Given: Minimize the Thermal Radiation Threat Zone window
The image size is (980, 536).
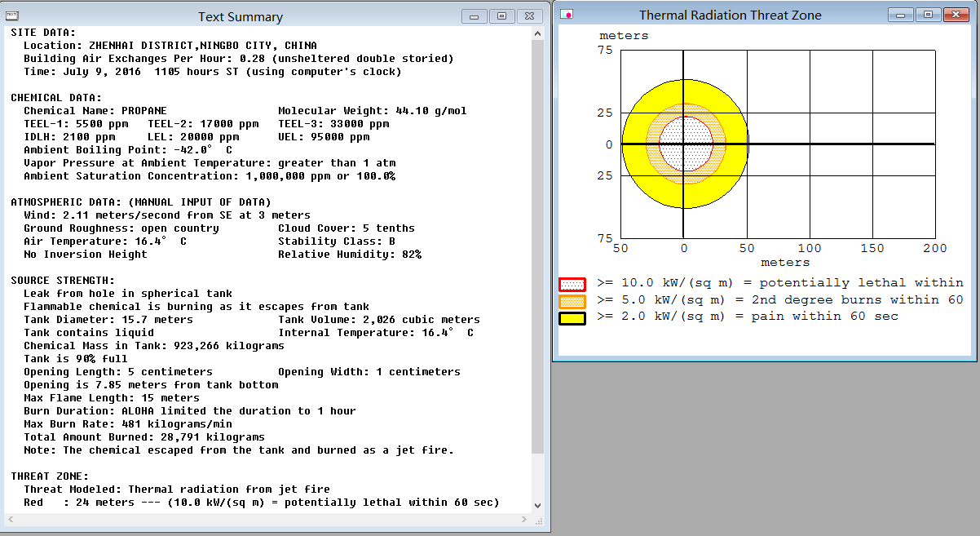Looking at the screenshot, I should pyautogui.click(x=901, y=15).
